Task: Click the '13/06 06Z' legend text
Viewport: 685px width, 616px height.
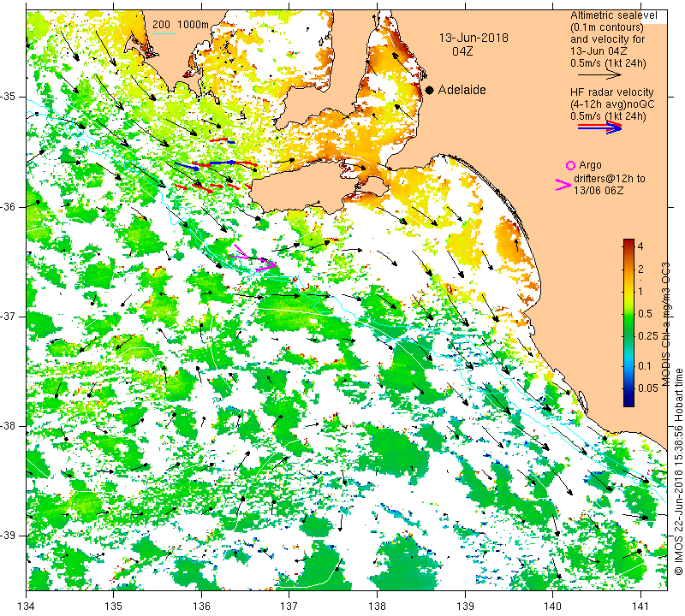Action: (x=598, y=190)
